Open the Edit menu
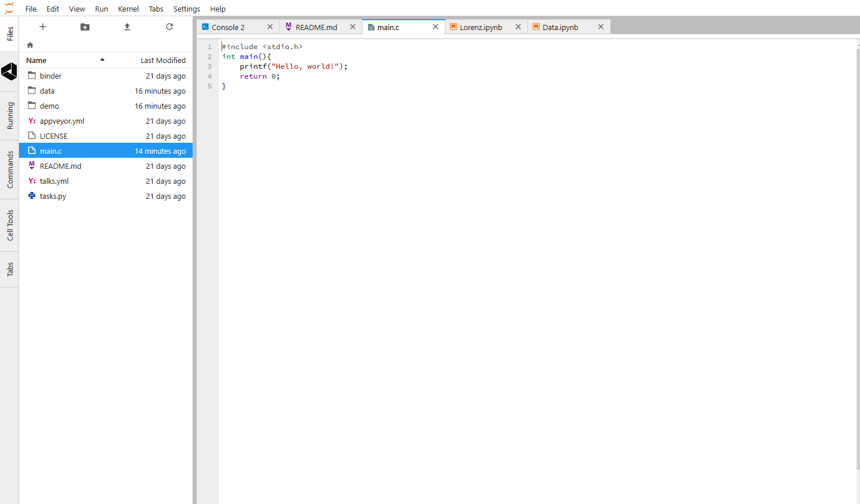Viewport: 860px width, 504px height. [x=53, y=9]
